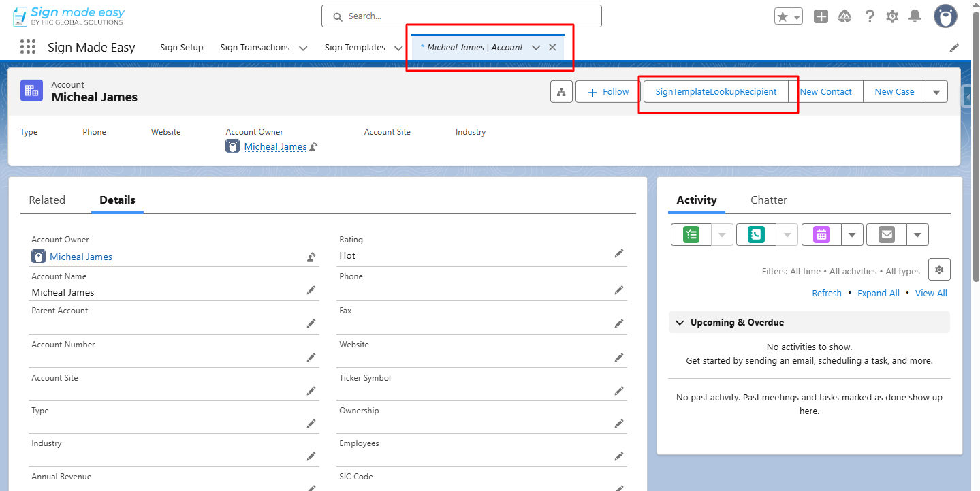Click the Log a Call icon
This screenshot has height=491, width=980.
(755, 234)
